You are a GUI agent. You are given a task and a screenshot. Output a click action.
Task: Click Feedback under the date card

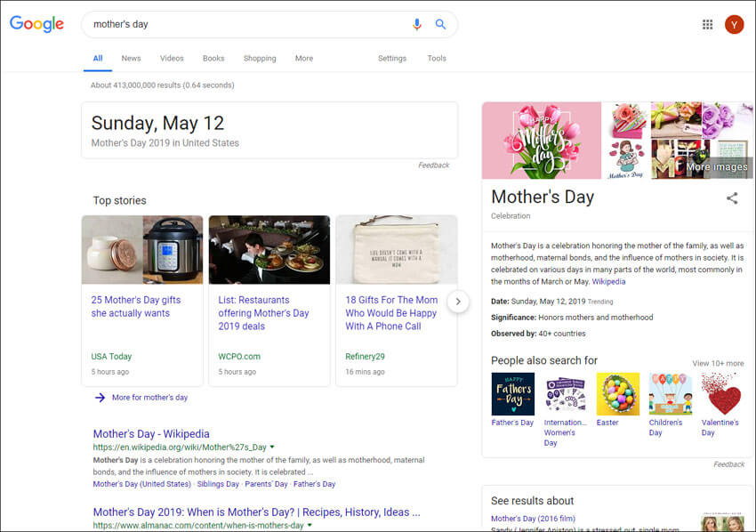(433, 165)
